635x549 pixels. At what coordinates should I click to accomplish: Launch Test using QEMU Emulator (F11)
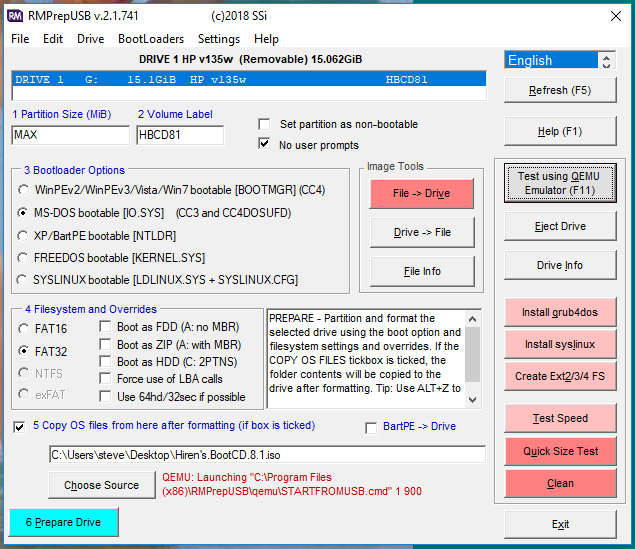560,183
